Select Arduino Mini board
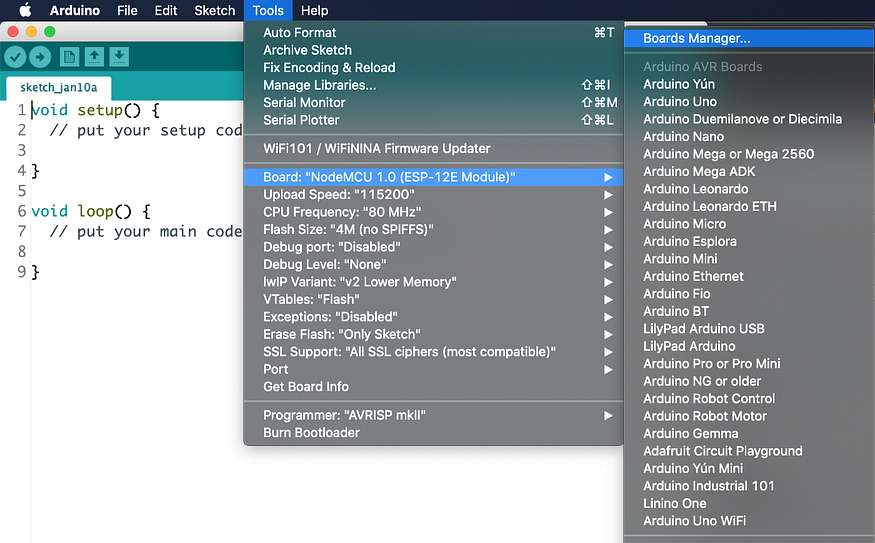Image resolution: width=875 pixels, height=543 pixels. coord(749,259)
